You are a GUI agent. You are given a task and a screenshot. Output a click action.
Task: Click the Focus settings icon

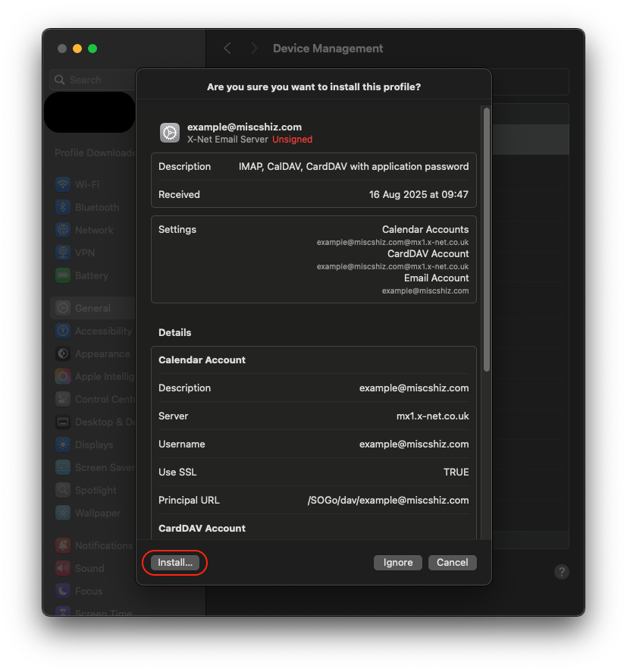click(x=62, y=591)
